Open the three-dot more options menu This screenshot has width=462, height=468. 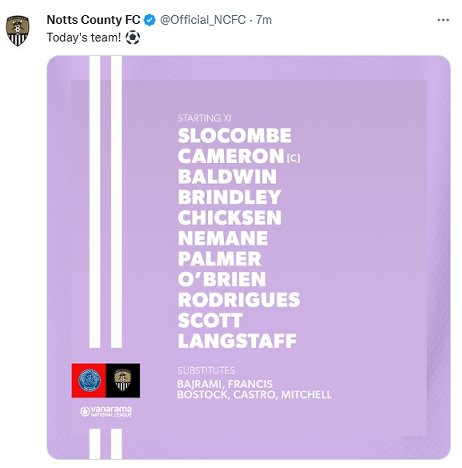coord(443,20)
